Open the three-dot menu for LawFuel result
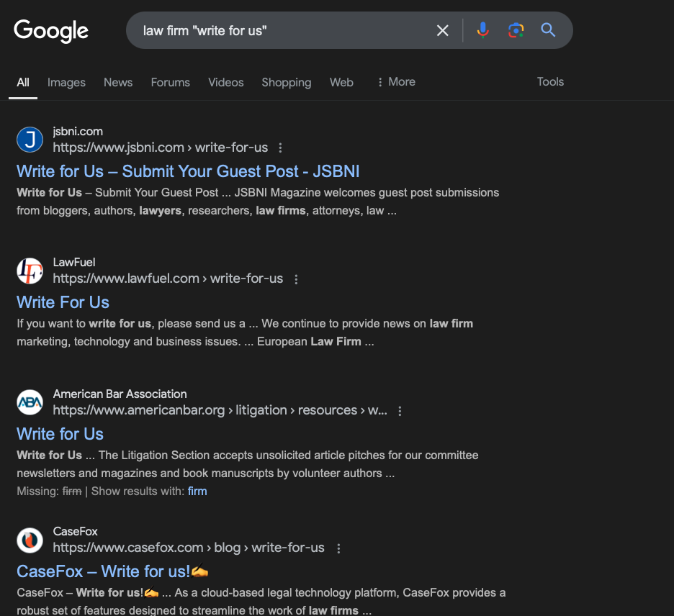Screen dimensions: 674x616 coord(296,279)
